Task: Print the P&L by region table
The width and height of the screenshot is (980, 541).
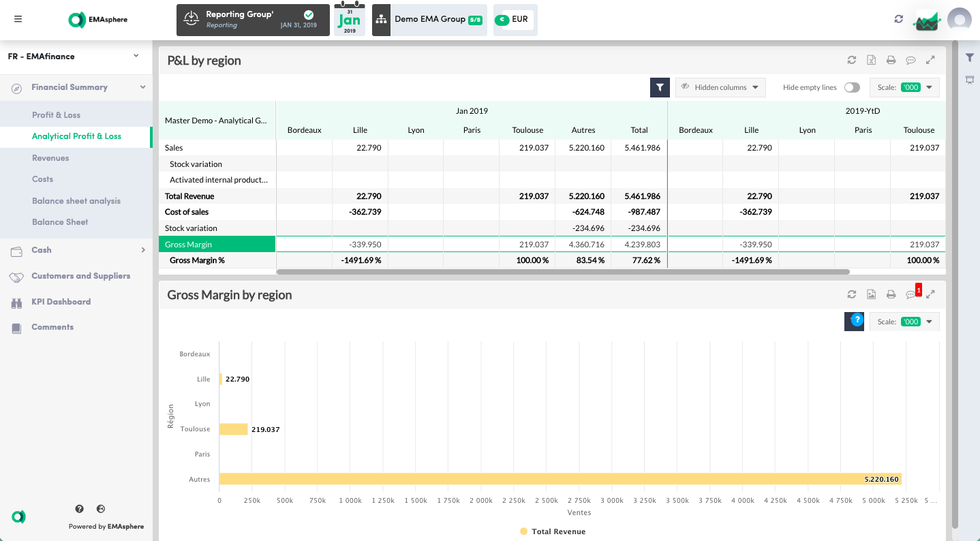Action: 891,60
